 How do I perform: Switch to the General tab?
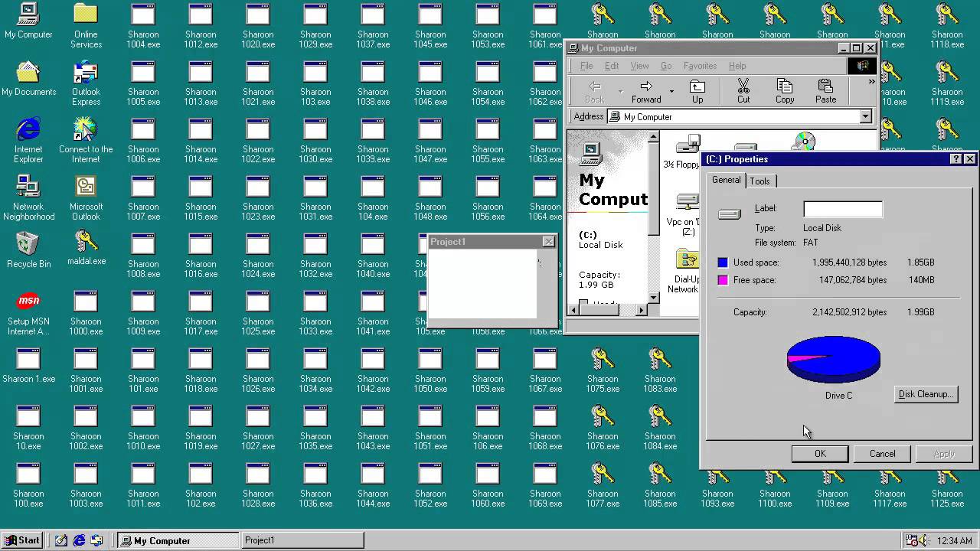(x=726, y=180)
